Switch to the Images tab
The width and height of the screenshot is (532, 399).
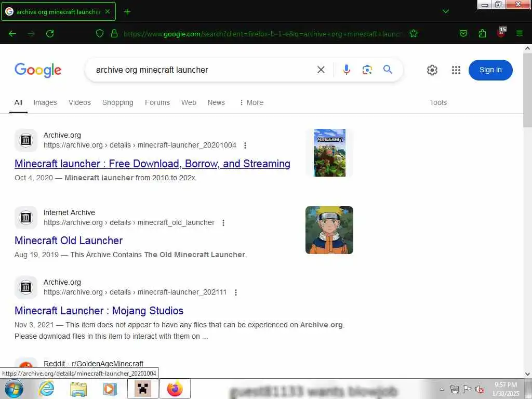(x=45, y=102)
